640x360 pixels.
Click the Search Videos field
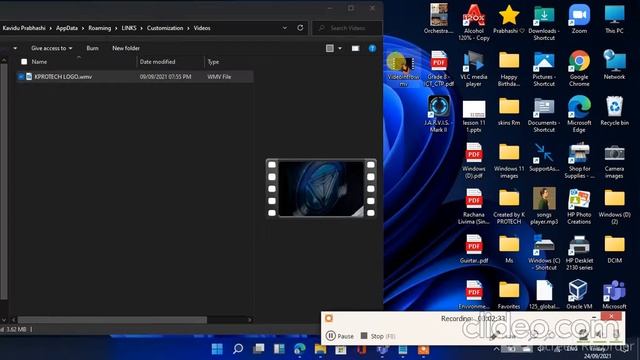point(347,28)
